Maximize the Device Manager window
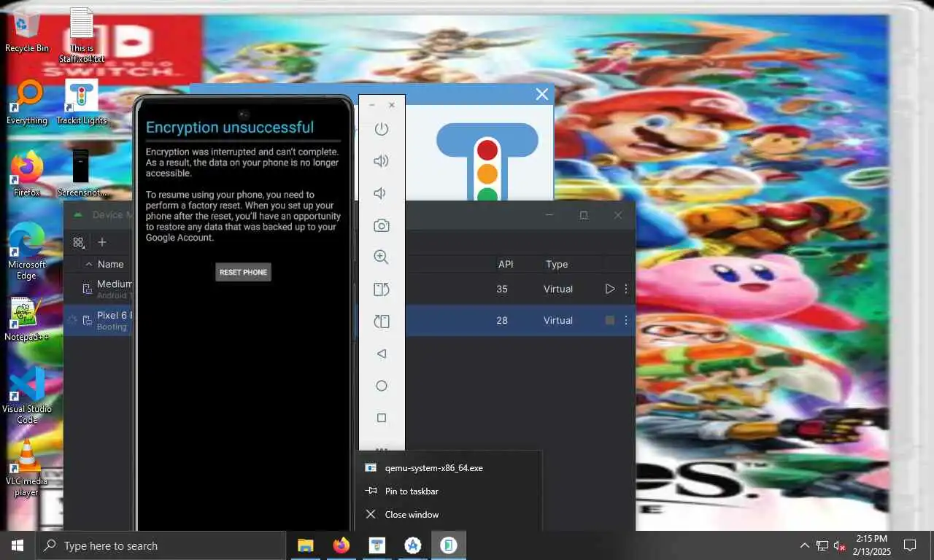Screen dimensions: 934x560 (584, 215)
